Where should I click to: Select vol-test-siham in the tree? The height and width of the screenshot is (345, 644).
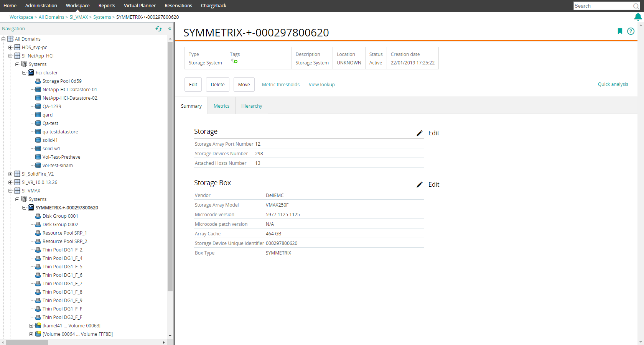tap(58, 166)
